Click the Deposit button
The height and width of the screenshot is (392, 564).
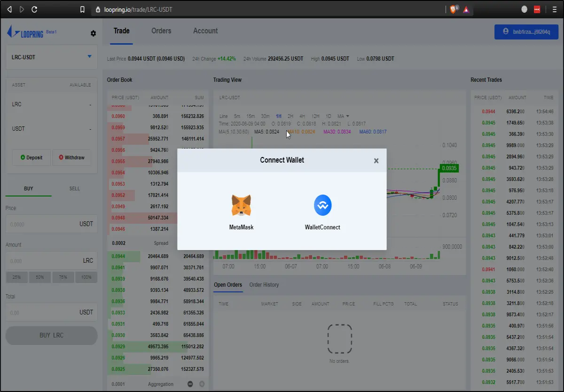pyautogui.click(x=31, y=157)
